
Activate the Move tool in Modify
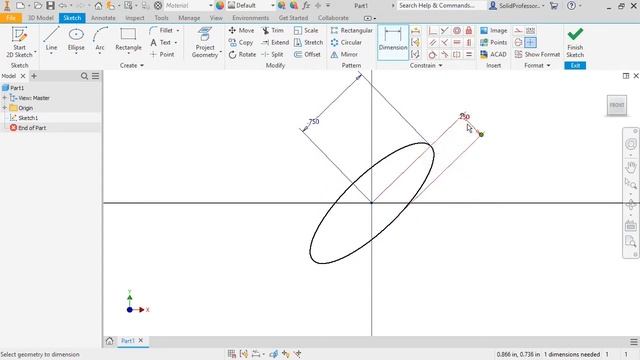pos(242,30)
